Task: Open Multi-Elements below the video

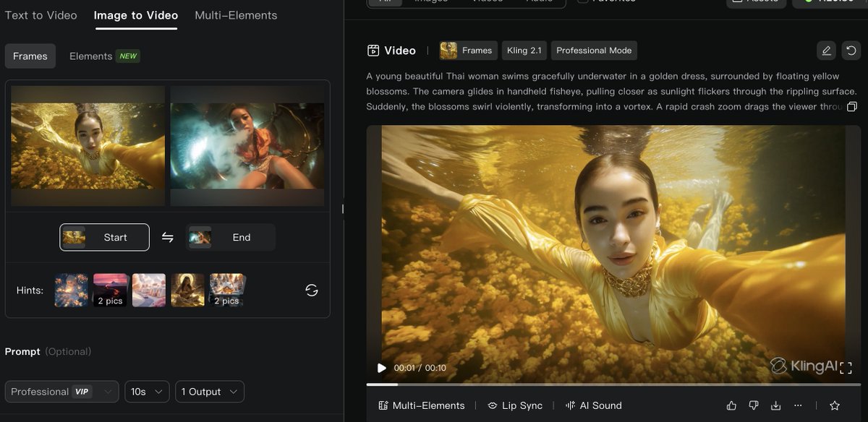Action: tap(422, 405)
